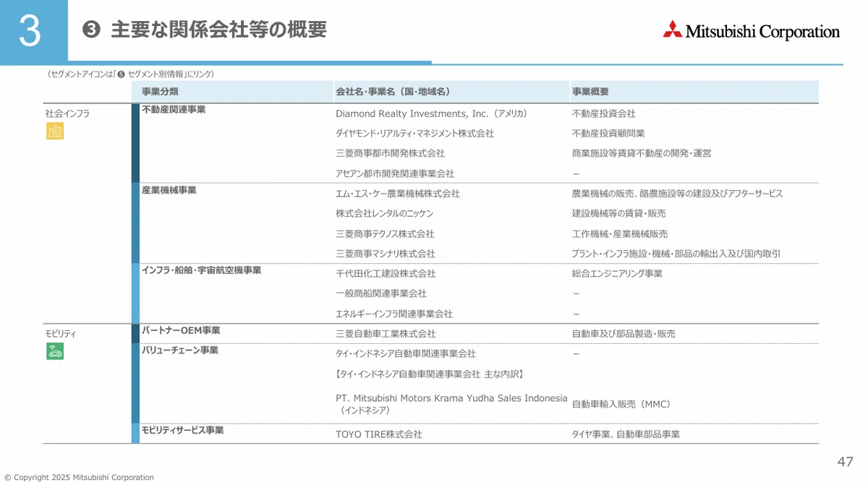Click TOYO TIRE株式会社
This screenshot has height=482, width=868.
point(379,434)
